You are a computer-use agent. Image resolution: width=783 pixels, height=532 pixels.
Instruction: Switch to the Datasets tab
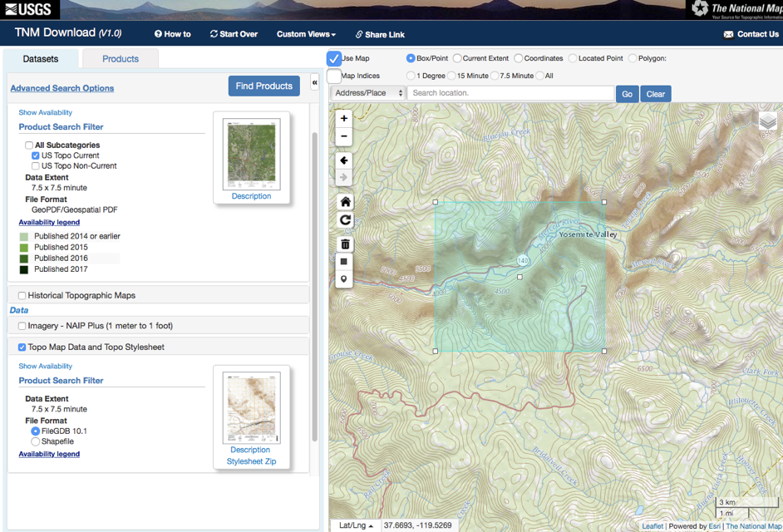point(41,59)
